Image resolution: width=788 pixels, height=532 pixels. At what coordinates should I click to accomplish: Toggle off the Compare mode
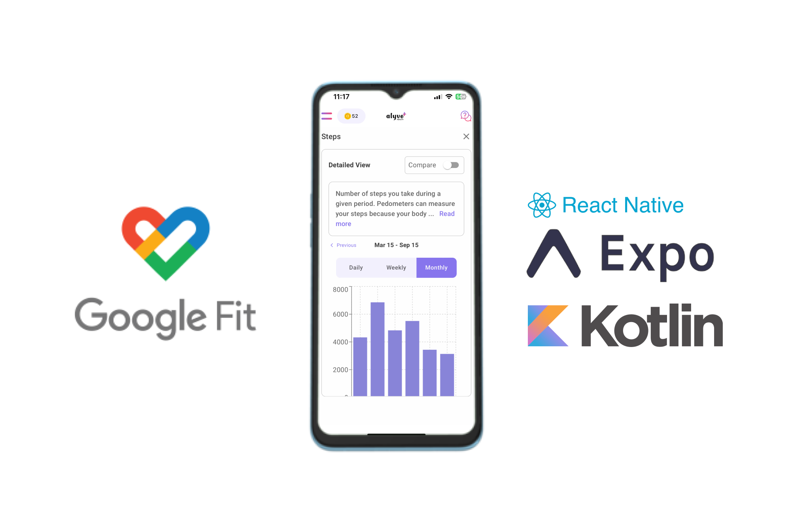[x=452, y=165]
